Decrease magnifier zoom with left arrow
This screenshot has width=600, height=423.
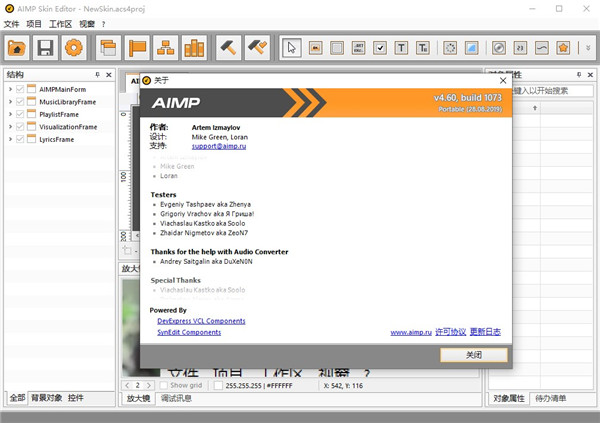click(x=127, y=385)
